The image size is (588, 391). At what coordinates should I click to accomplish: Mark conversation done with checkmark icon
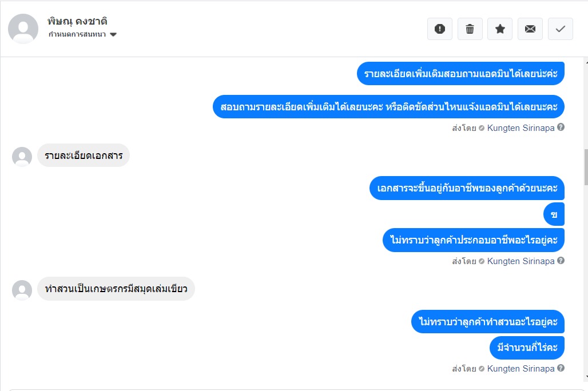click(x=560, y=29)
